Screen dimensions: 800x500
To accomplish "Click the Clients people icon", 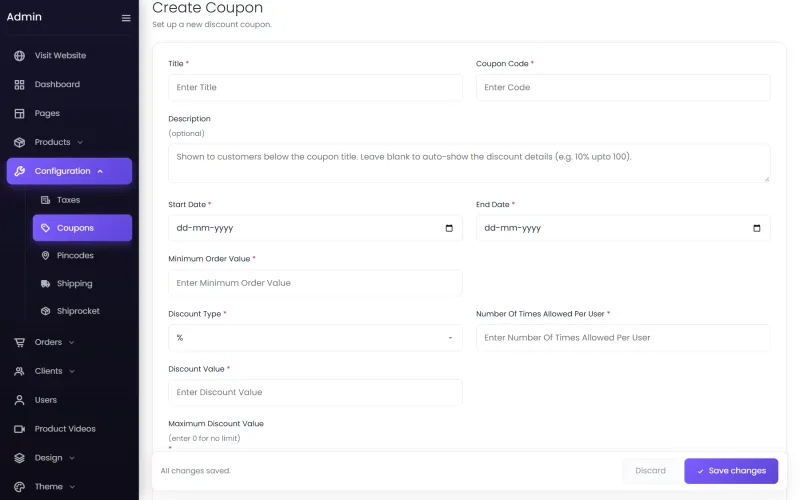I will (x=19, y=371).
